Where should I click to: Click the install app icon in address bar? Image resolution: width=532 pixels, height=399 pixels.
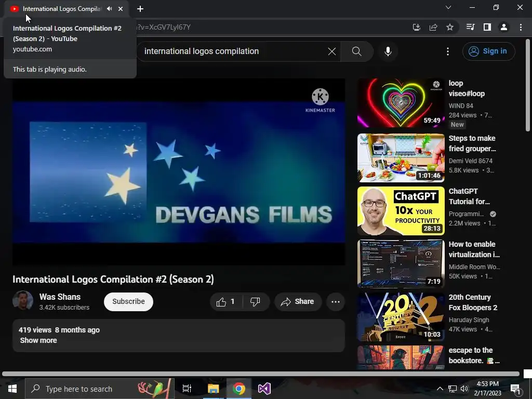(x=416, y=27)
